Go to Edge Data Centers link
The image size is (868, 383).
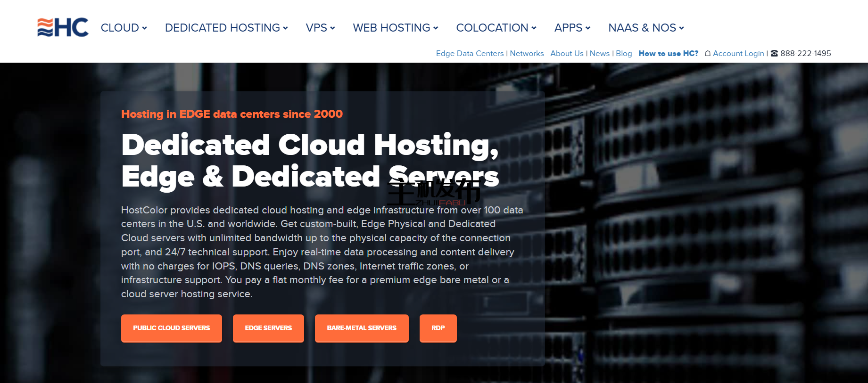coord(470,54)
